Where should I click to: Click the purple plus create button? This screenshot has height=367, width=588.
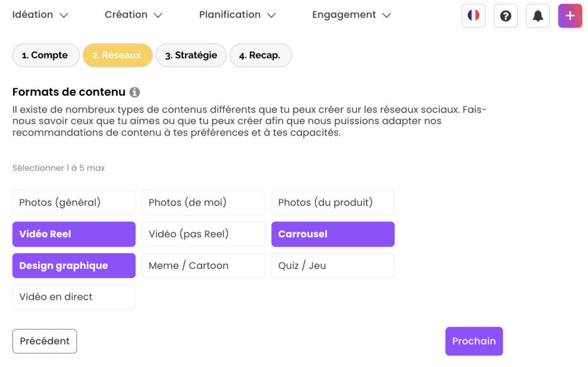click(570, 16)
